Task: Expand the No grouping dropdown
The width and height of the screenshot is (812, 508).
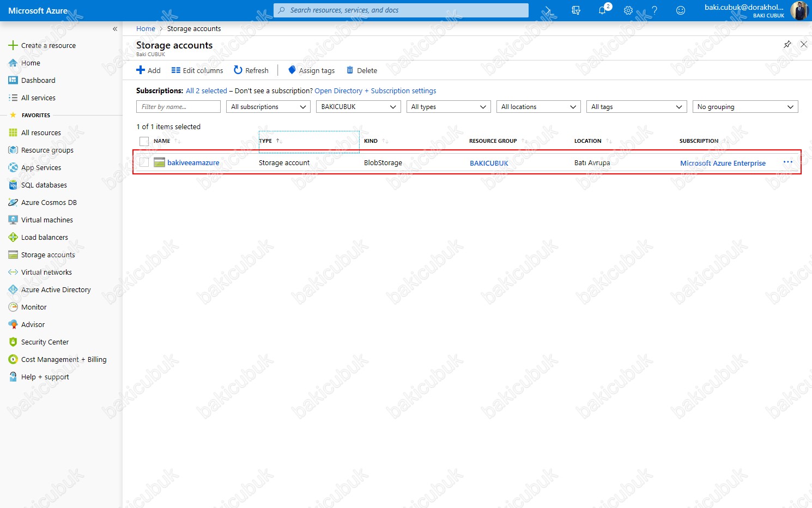Action: pos(745,107)
